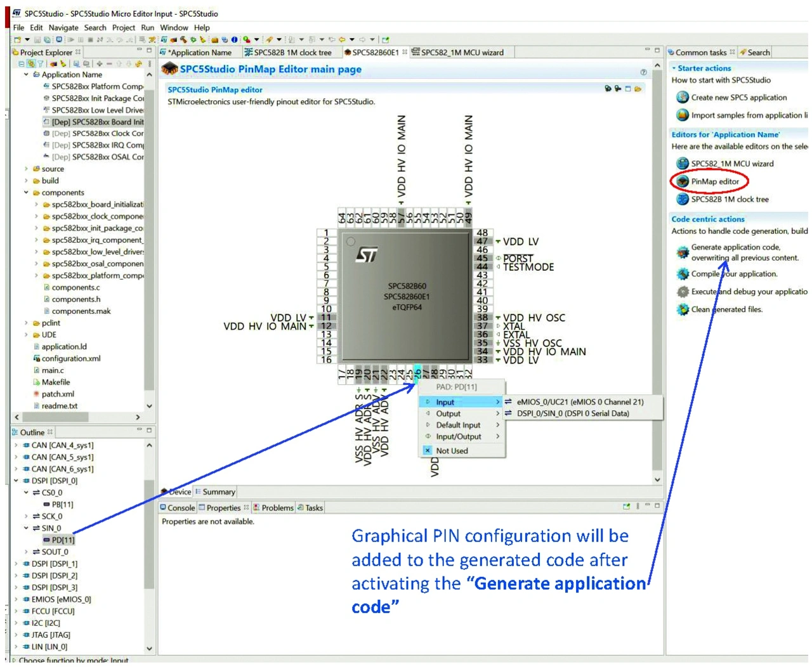Screen dimensions: 812x667
Task: Click the Project Explorer vertical scrollbar
Action: 150,254
